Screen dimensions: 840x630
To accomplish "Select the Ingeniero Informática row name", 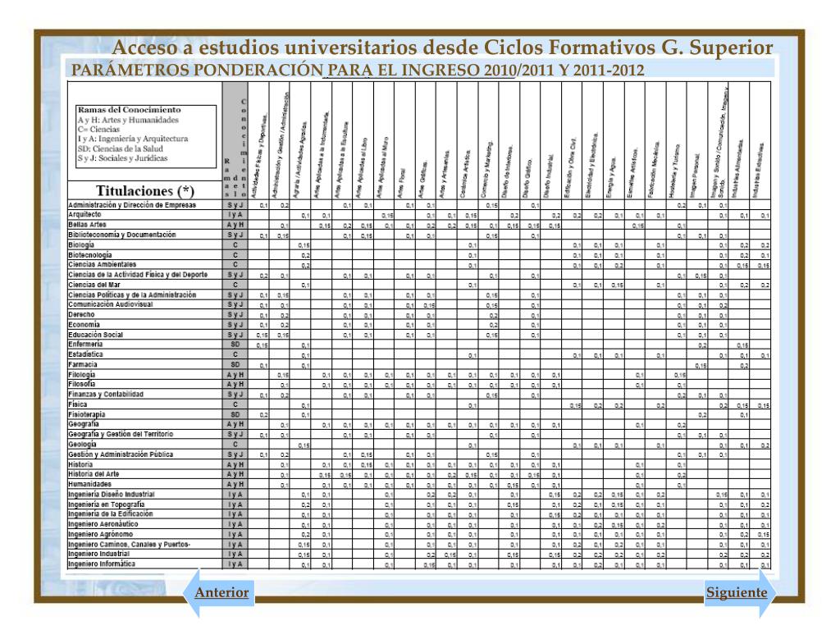I will [x=101, y=564].
